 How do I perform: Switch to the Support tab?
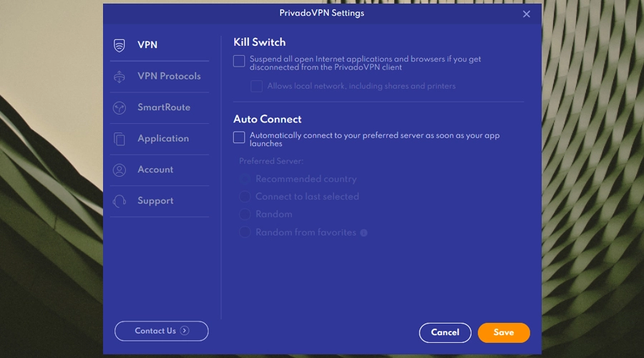click(160, 201)
